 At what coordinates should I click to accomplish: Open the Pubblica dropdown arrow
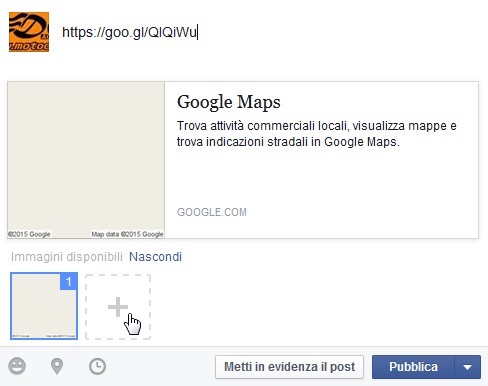(x=467, y=367)
